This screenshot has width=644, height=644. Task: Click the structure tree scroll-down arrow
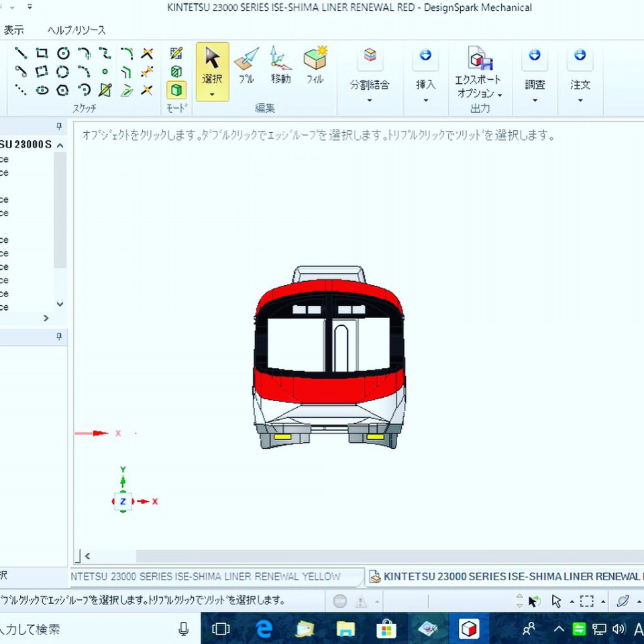[x=60, y=304]
